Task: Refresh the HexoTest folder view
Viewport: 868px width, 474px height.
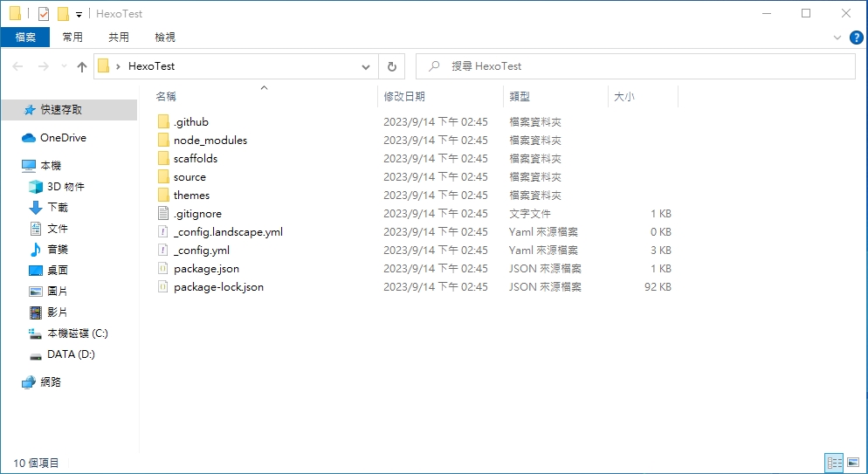Action: [x=392, y=66]
